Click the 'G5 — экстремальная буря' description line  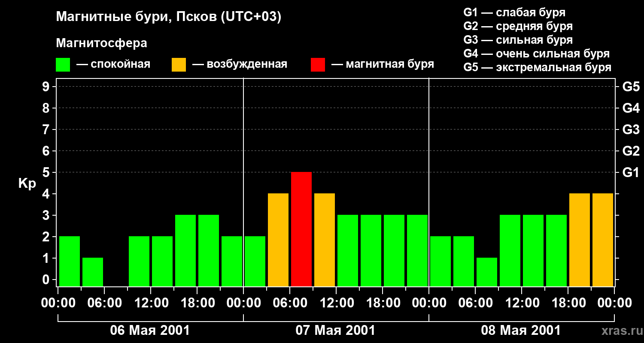click(537, 67)
